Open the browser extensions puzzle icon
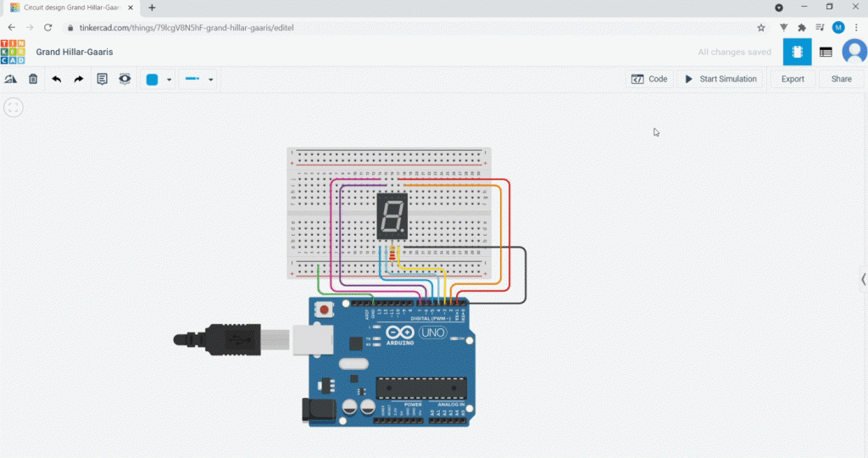 tap(802, 28)
